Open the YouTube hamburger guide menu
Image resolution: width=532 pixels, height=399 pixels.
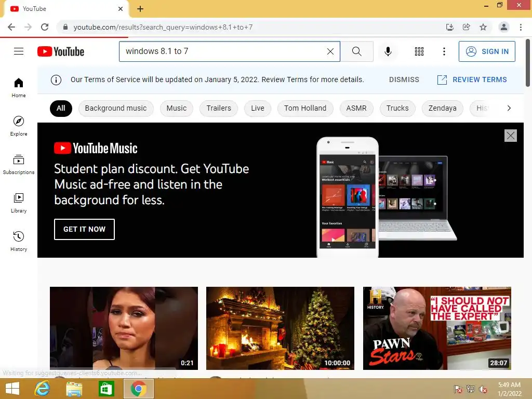(19, 51)
